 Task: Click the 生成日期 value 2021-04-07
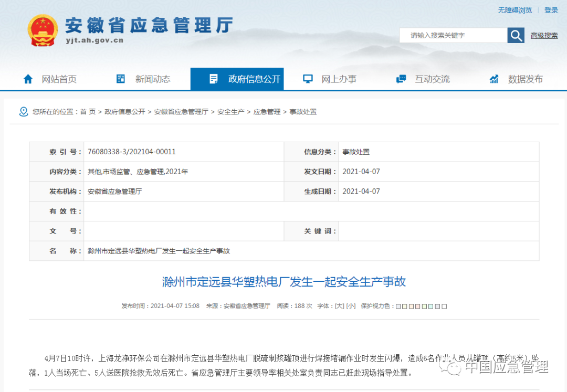[361, 192]
